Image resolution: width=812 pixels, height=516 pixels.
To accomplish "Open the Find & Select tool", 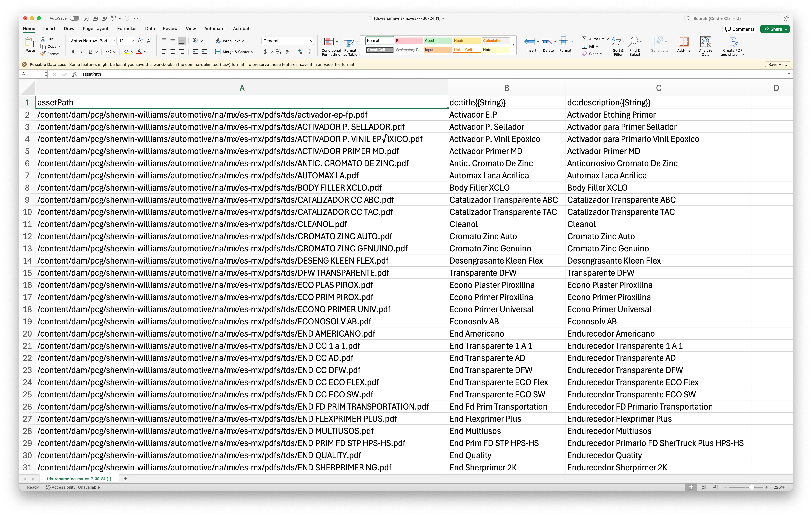I will (634, 42).
